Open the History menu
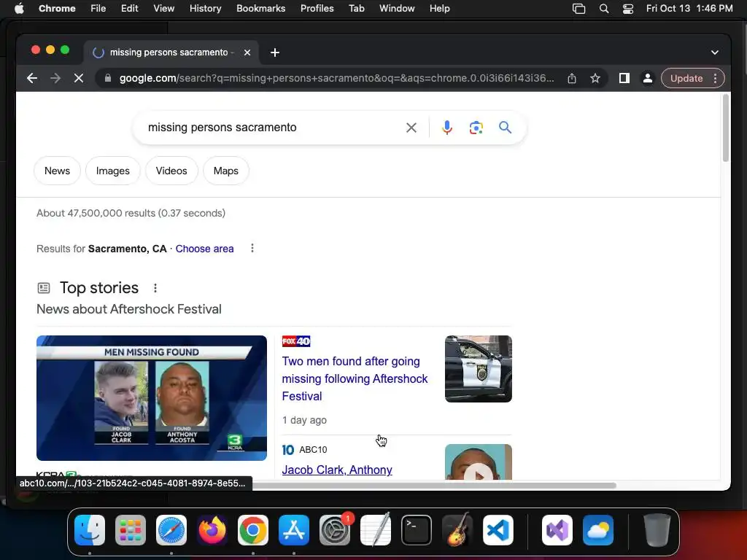747x560 pixels. 205,9
